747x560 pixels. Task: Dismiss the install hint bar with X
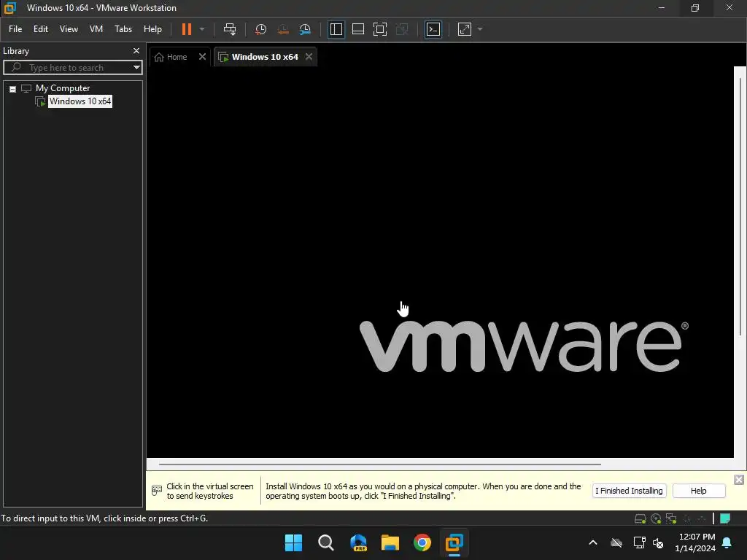(x=738, y=480)
